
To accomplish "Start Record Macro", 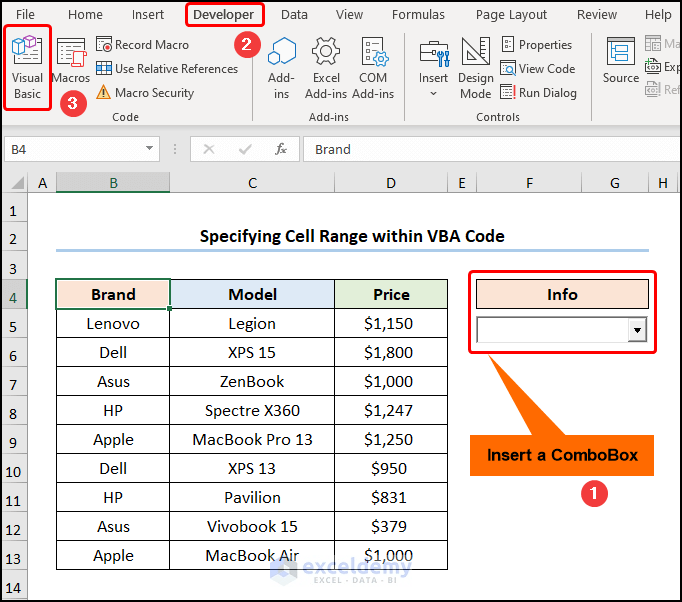I will [x=142, y=45].
